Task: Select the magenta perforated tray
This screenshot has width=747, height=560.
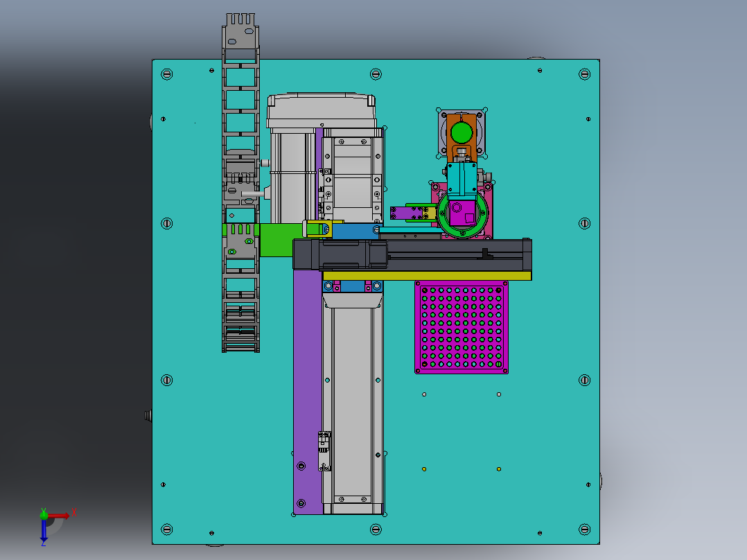Action: pyautogui.click(x=462, y=327)
